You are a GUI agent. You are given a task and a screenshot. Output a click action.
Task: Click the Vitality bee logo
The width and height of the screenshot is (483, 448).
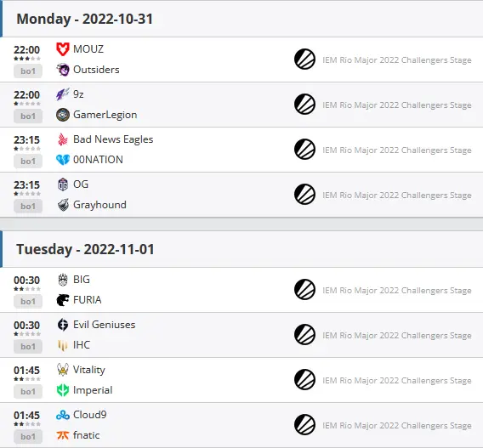63,370
